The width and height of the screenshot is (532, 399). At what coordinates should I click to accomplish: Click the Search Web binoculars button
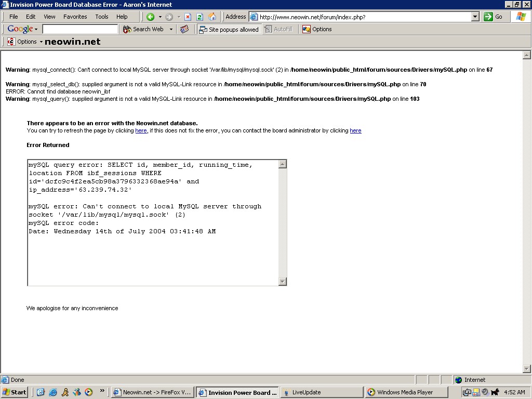click(143, 29)
